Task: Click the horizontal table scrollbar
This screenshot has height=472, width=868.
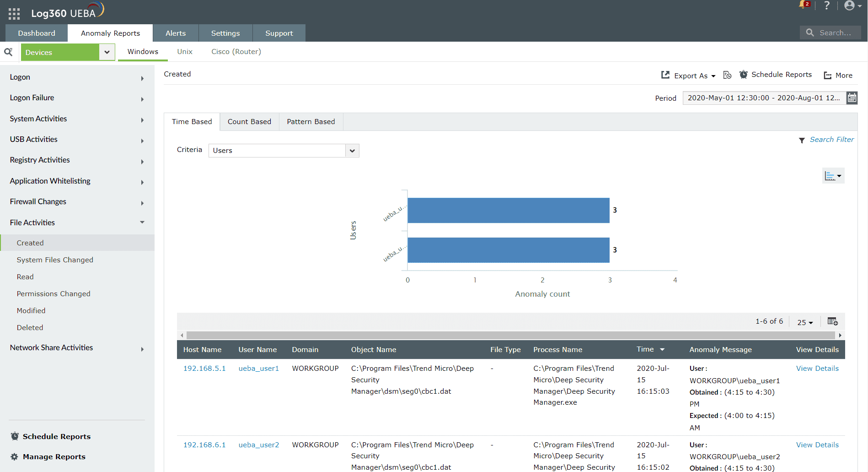Action: tap(510, 335)
